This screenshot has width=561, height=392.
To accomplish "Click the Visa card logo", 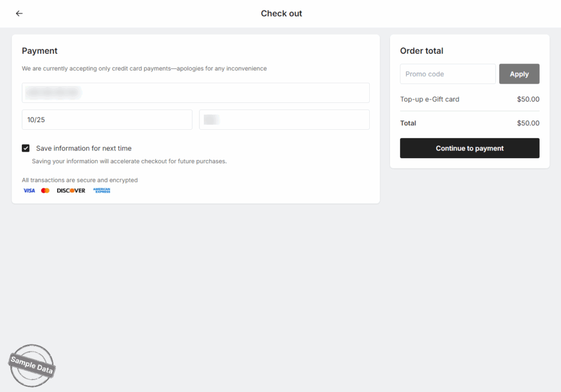I will point(29,191).
